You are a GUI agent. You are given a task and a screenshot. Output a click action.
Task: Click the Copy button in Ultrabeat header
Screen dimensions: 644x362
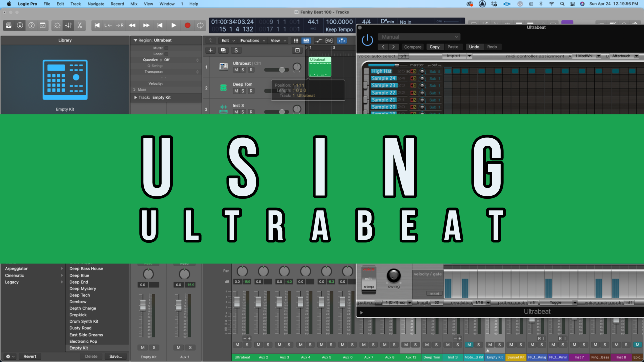tap(435, 47)
